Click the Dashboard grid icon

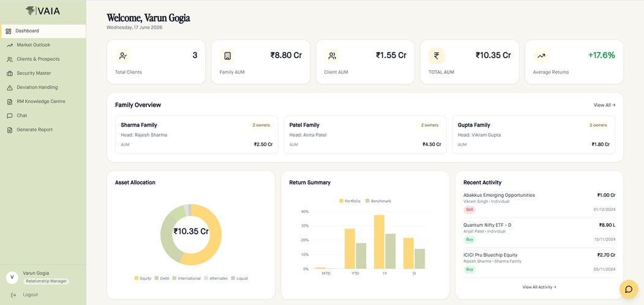[x=8, y=31]
